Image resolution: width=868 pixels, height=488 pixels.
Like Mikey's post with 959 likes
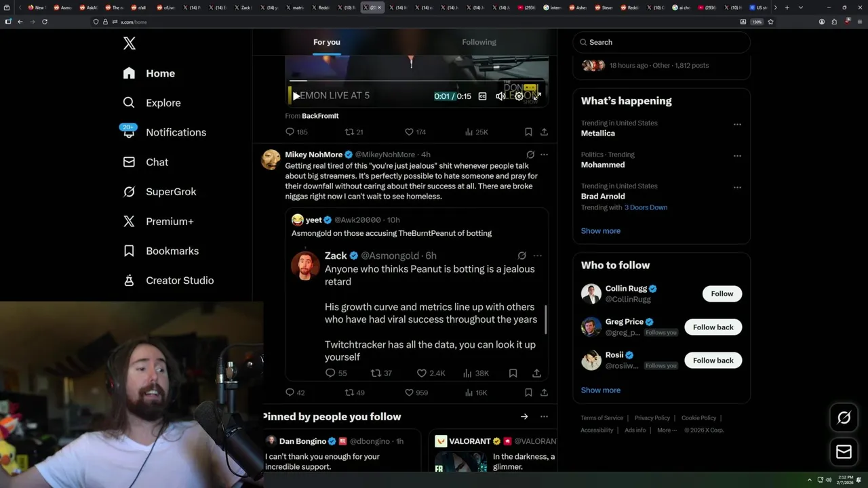[x=416, y=392]
